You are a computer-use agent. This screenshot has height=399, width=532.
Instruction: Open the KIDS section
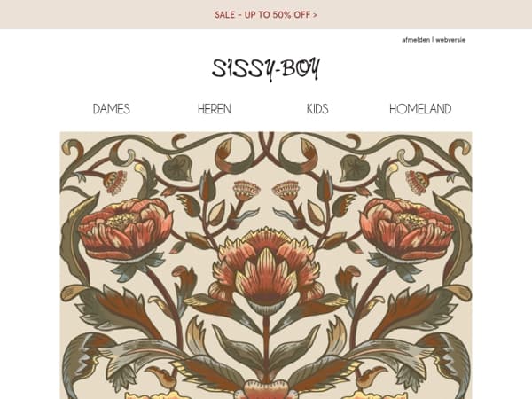click(x=317, y=109)
